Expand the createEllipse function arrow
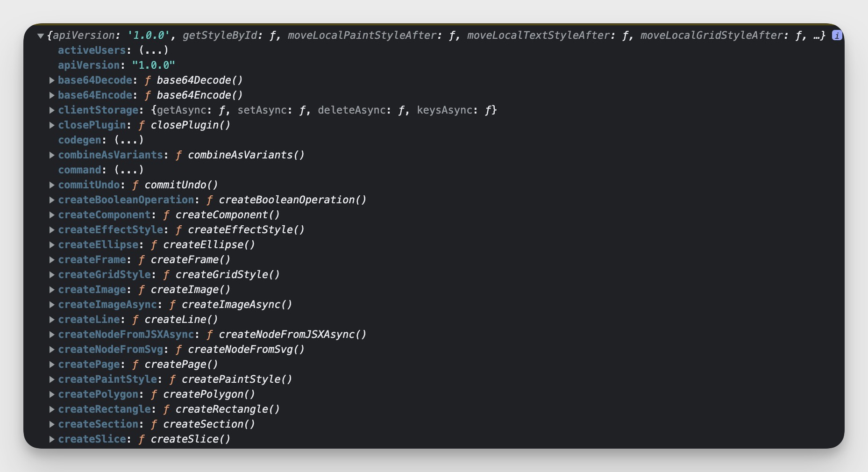868x472 pixels. (52, 245)
